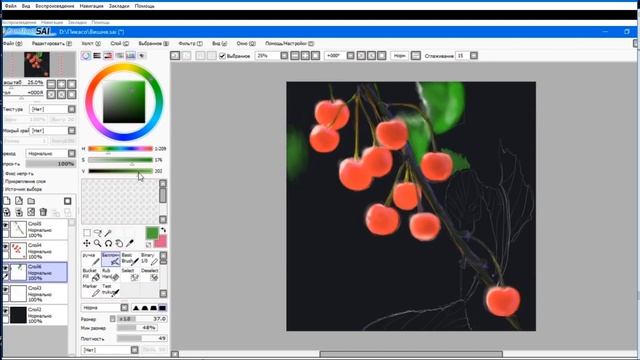Select the magic wand tool

point(108,233)
